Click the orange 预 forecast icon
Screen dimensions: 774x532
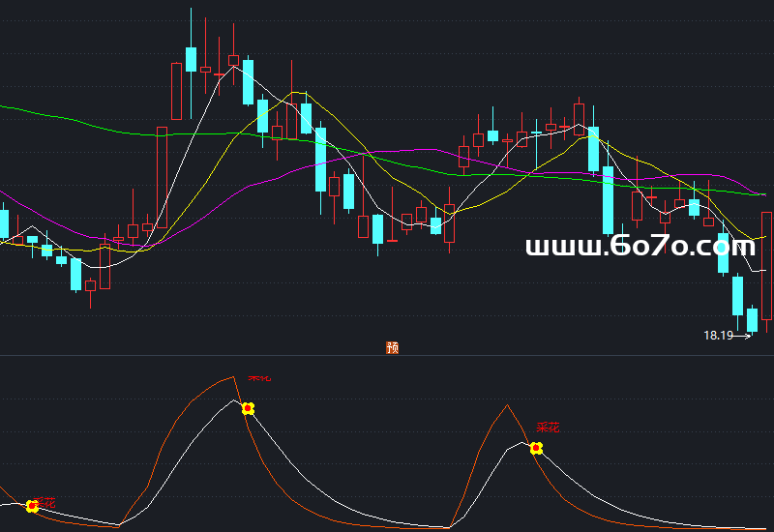coord(392,347)
